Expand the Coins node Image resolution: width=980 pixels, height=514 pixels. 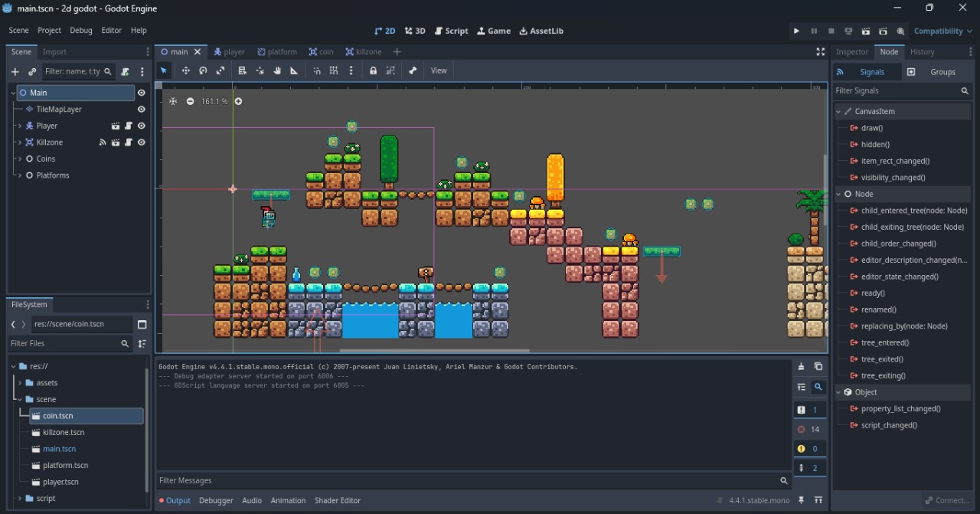click(20, 159)
